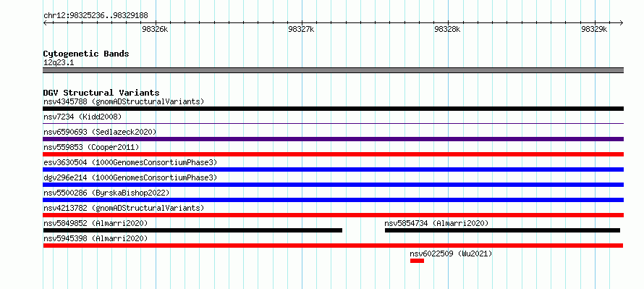Open nsv4213782 gnomADStructuralVariants label
Image resolution: width=644 pixels, height=289 pixels.
(x=124, y=208)
